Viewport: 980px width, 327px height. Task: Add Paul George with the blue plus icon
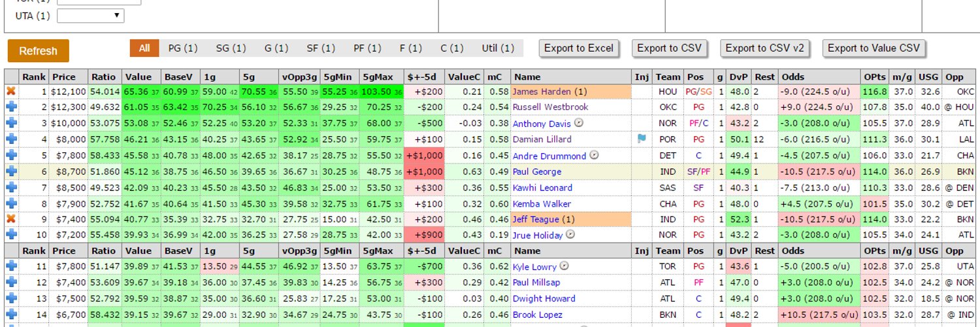click(11, 171)
